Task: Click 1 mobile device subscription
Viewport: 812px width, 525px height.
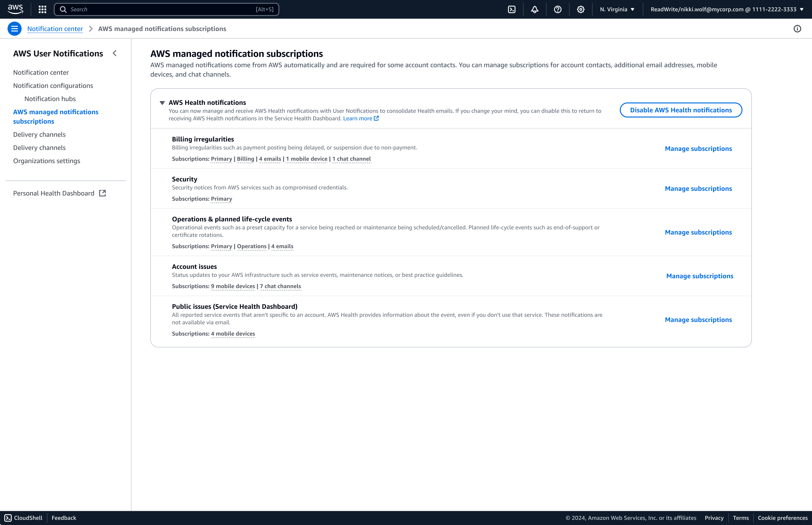Action: [307, 159]
